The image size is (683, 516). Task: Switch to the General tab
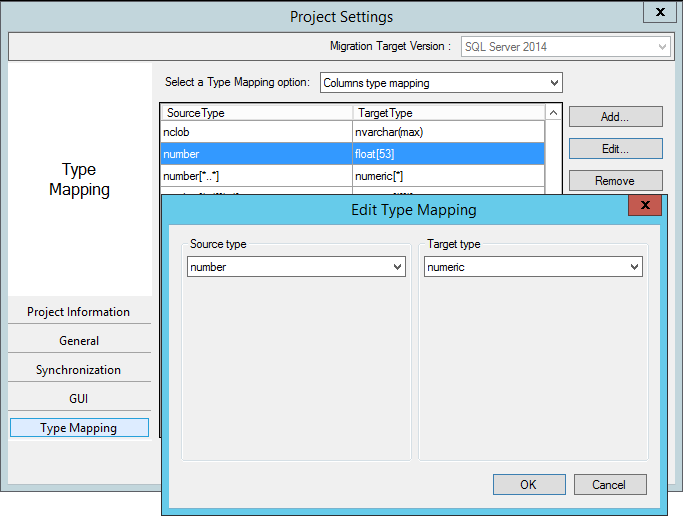point(79,341)
